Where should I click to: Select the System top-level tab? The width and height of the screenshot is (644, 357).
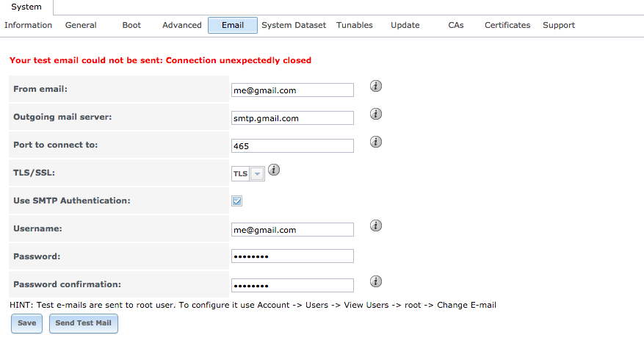coord(26,7)
